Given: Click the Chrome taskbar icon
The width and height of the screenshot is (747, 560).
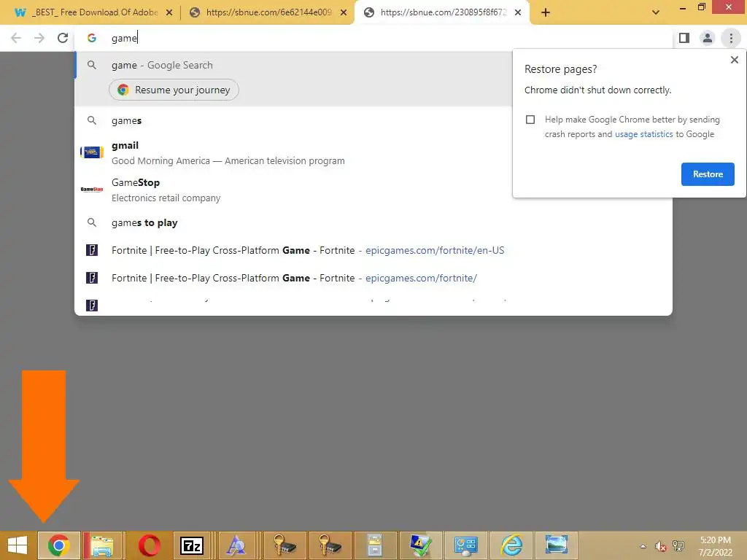Looking at the screenshot, I should tap(58, 545).
